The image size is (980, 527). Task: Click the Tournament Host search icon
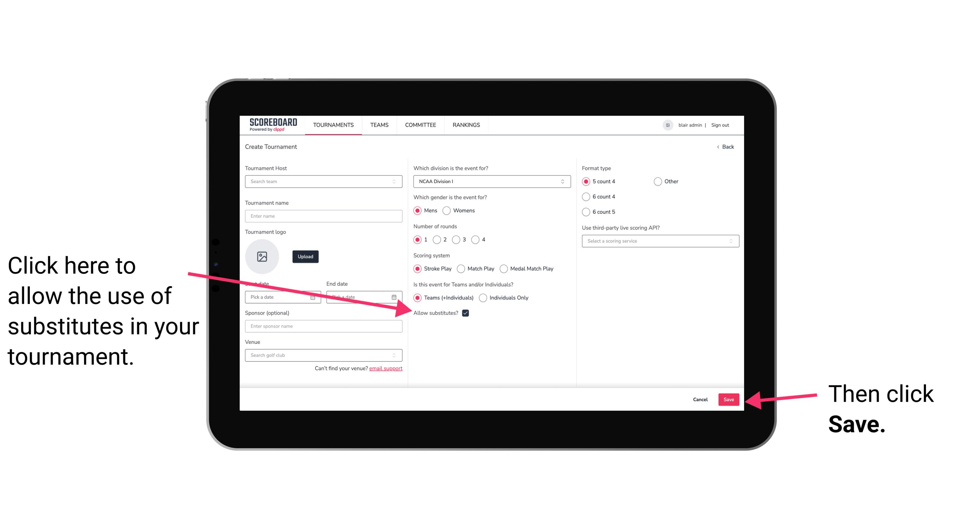pos(397,181)
